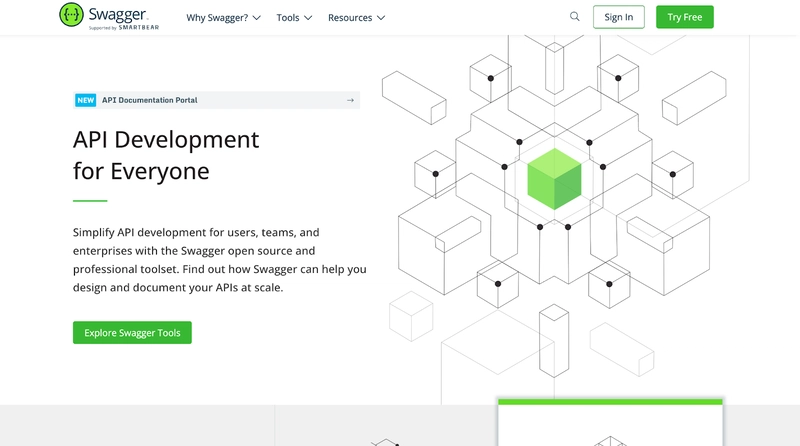Click the Swagger logo icon
The image size is (800, 446).
click(71, 14)
